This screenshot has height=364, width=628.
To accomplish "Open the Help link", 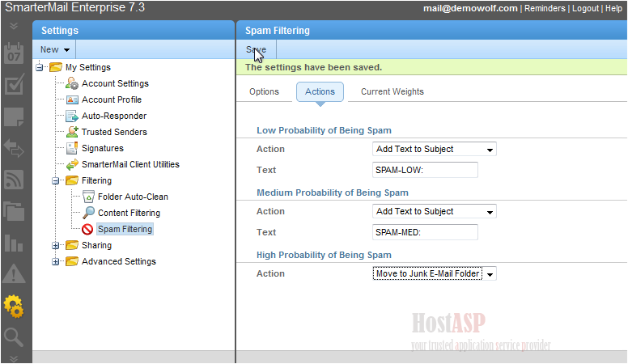I will coord(613,8).
